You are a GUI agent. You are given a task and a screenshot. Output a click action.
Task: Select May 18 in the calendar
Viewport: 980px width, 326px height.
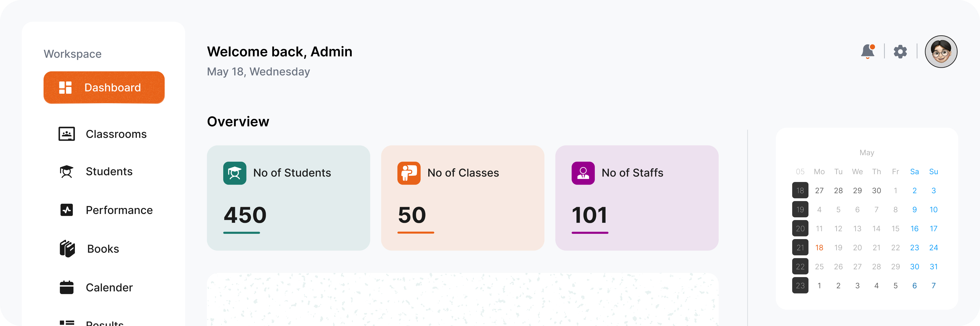[x=819, y=248]
